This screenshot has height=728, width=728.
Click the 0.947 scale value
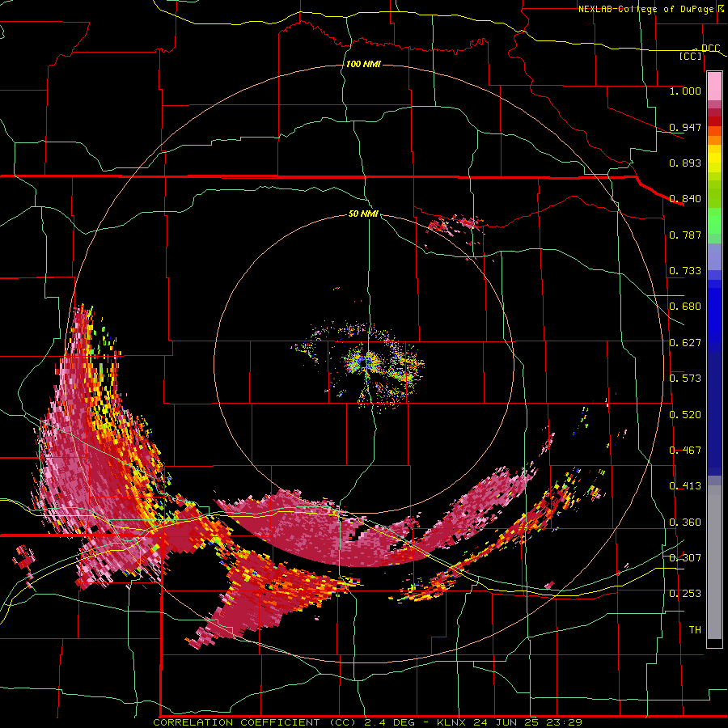click(685, 127)
